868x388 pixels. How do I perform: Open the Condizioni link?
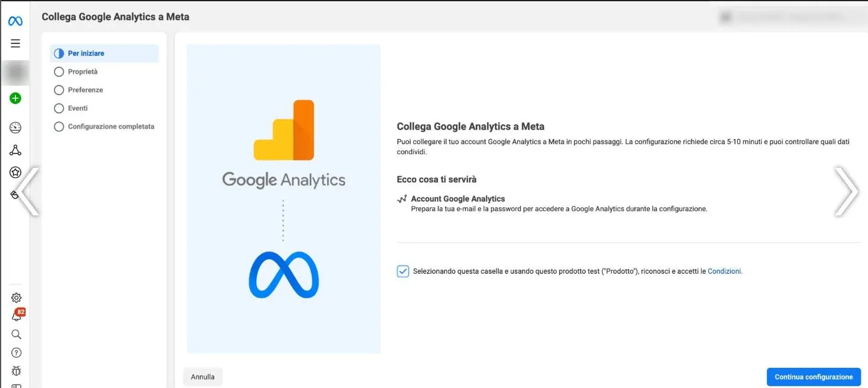pyautogui.click(x=725, y=271)
